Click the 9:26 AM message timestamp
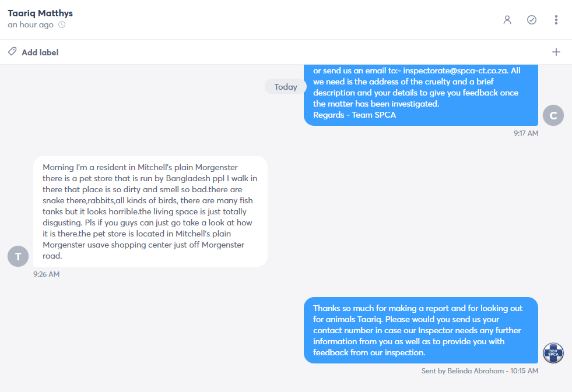This screenshot has width=572, height=392. point(46,274)
